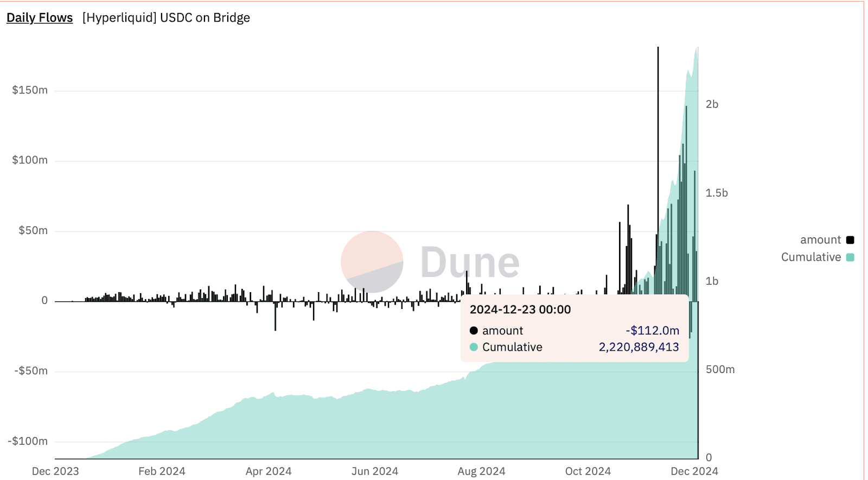This screenshot has width=868, height=480.
Task: Click the '[Hyperliquid] USDC on Bridge' subtitle
Action: pyautogui.click(x=166, y=17)
